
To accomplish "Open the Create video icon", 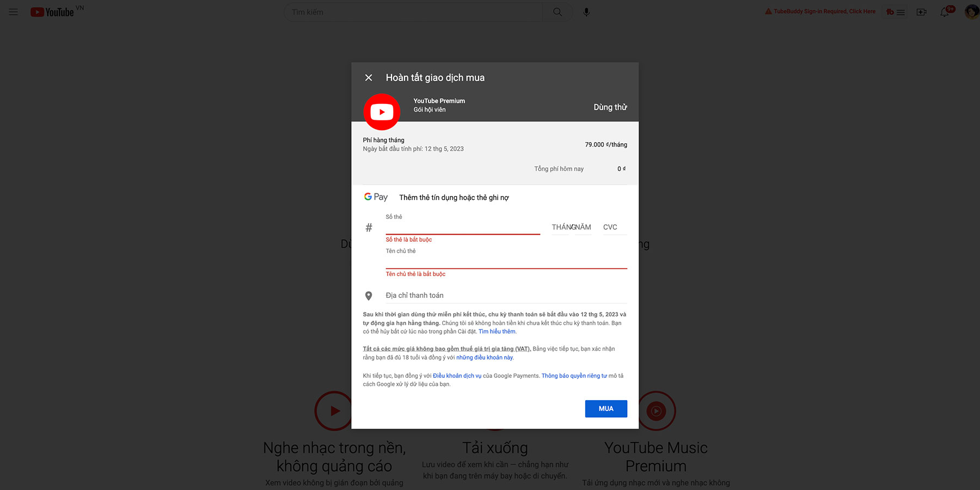I will tap(921, 12).
